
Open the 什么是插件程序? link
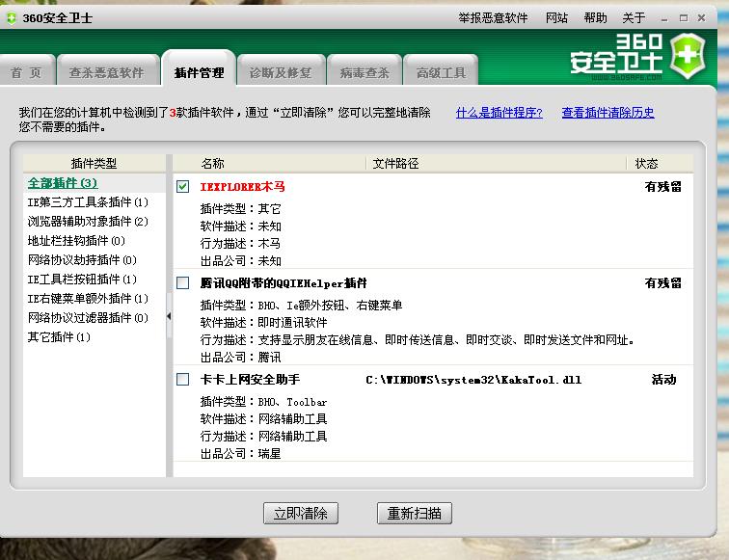click(499, 113)
